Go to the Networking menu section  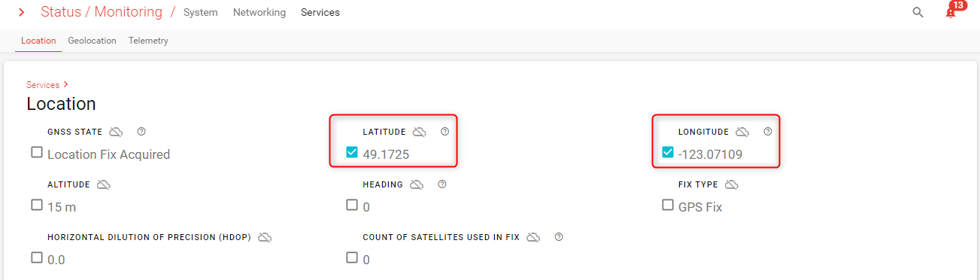[x=259, y=12]
